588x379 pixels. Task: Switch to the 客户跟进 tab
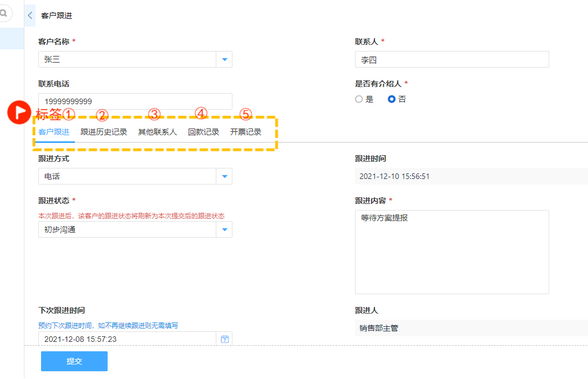click(54, 132)
